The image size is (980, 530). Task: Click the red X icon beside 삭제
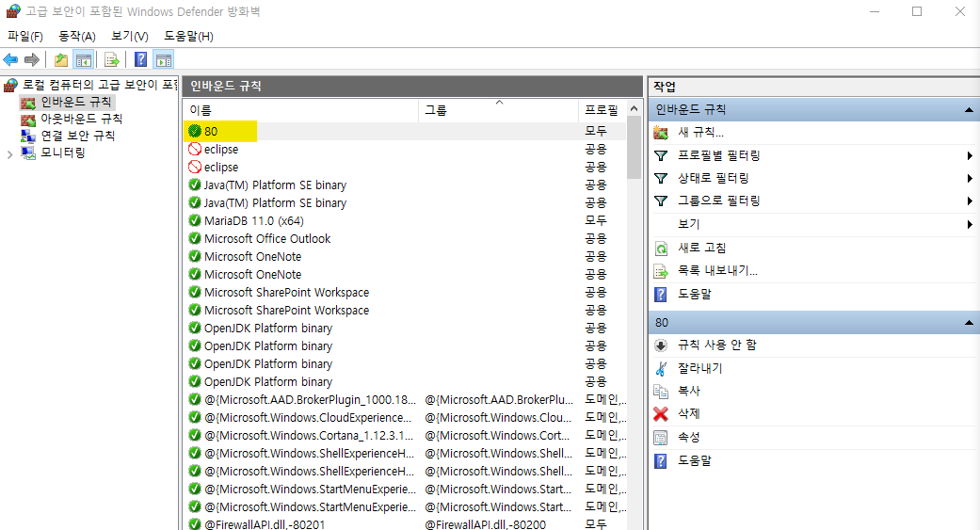coord(661,414)
